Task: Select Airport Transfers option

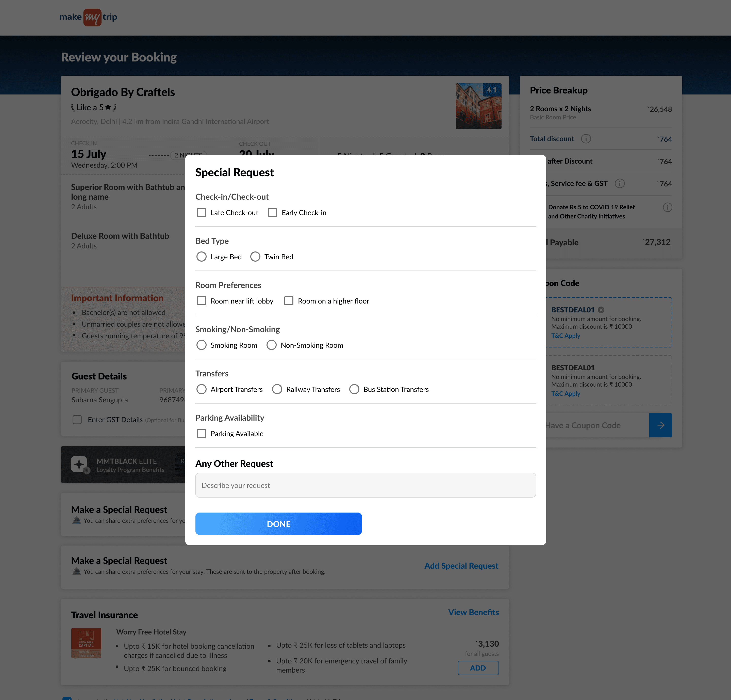Action: (x=201, y=389)
